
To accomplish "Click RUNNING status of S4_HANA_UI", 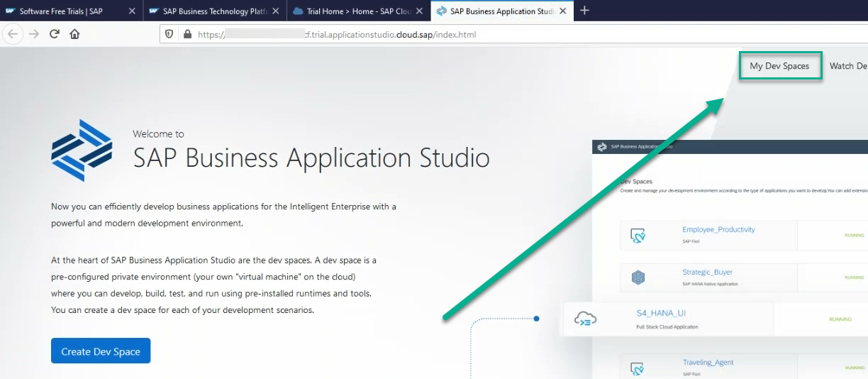I will (x=840, y=319).
